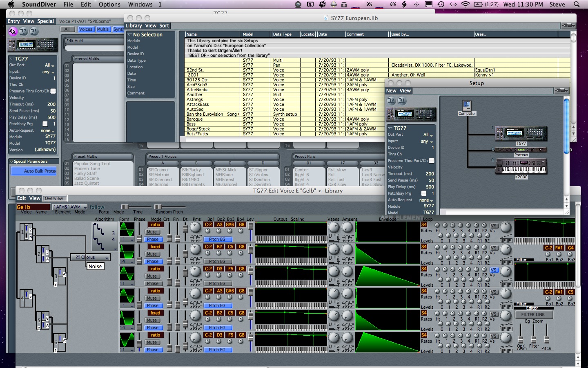The width and height of the screenshot is (588, 368).
Task: Select operator block 1 in the algorithm graph
Action: (x=27, y=232)
